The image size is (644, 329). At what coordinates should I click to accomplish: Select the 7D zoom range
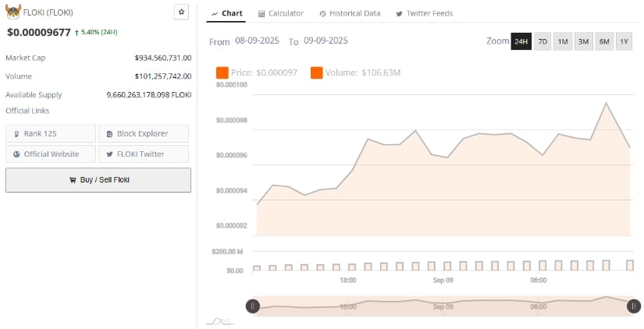[x=543, y=41]
